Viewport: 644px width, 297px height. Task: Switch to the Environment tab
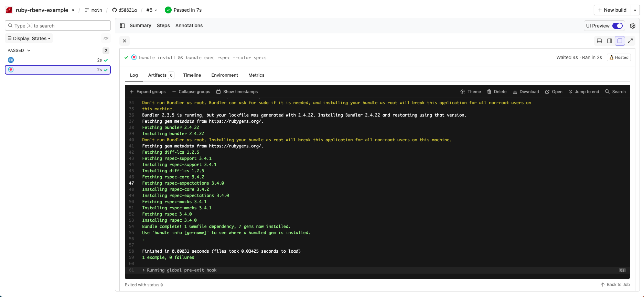pyautogui.click(x=225, y=75)
